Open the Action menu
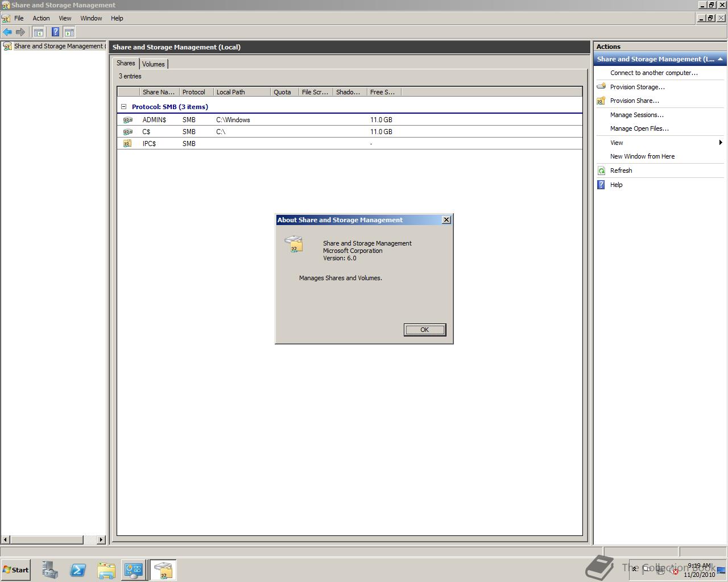Viewport: 728px width, 582px height. (41, 18)
